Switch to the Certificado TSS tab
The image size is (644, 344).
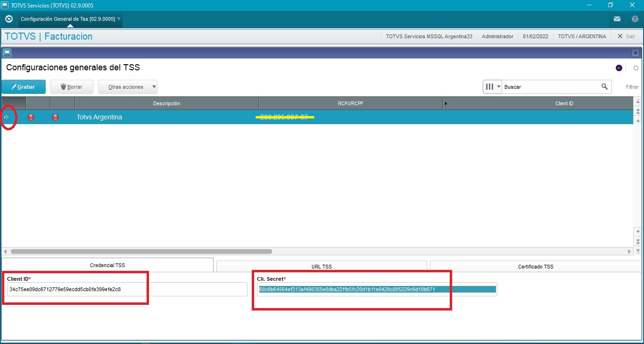pos(535,267)
